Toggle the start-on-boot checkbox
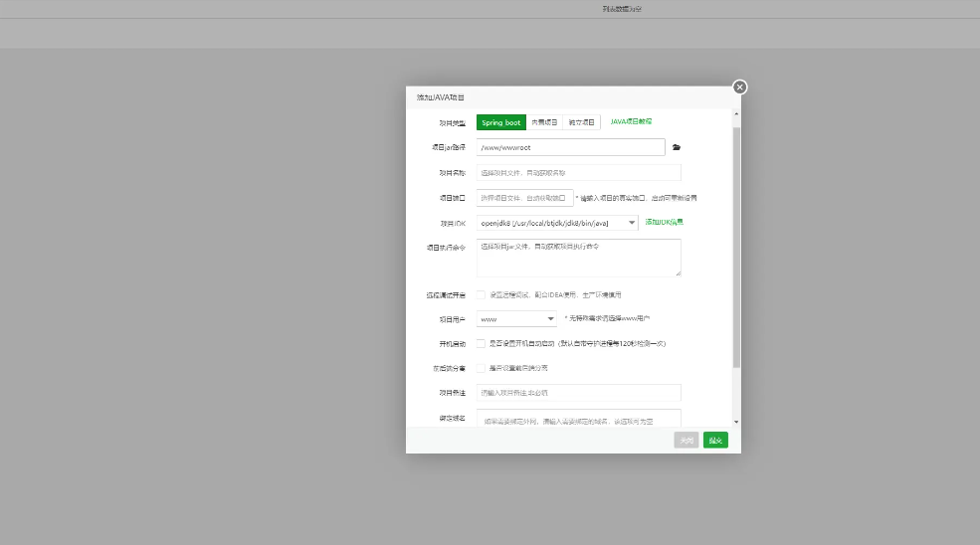This screenshot has width=980, height=545. [x=481, y=343]
